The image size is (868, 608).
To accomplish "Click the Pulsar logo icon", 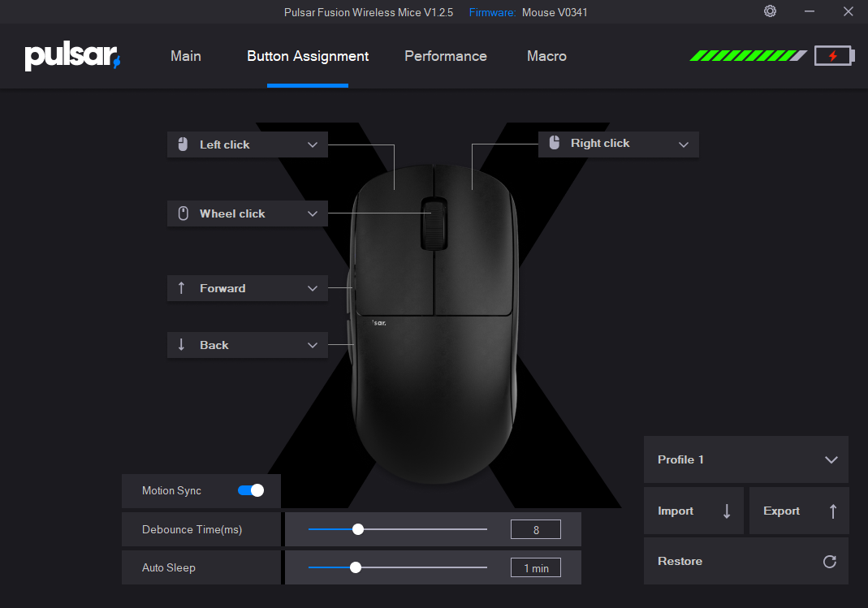I will 72,57.
